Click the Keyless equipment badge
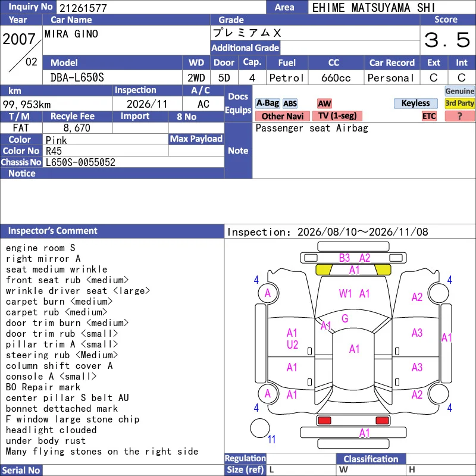The image size is (476, 476). (415, 103)
